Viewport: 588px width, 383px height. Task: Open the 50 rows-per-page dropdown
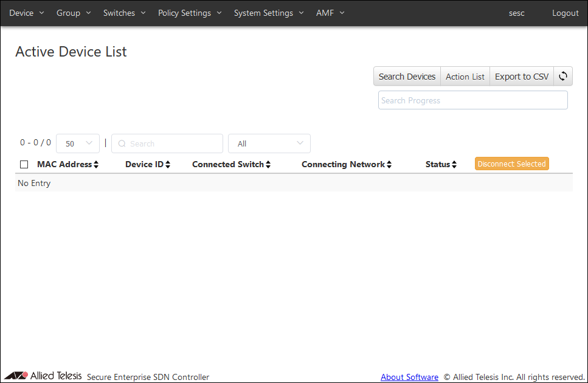(x=78, y=144)
